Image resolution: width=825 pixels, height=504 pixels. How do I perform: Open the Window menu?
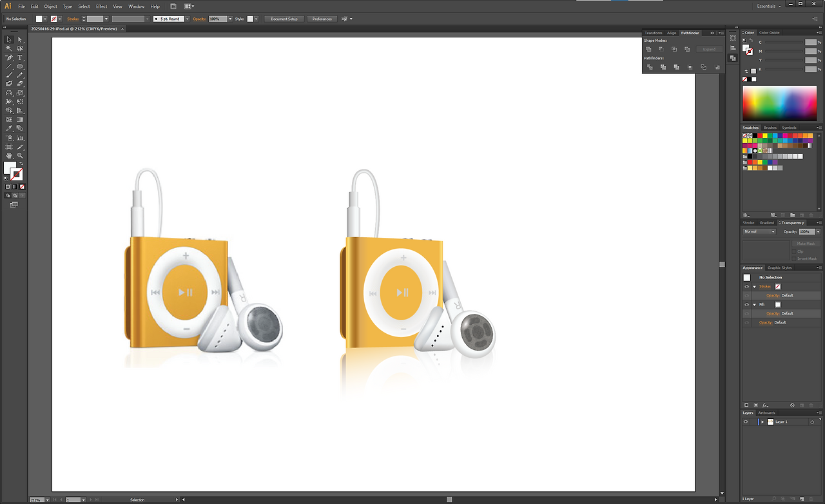[x=136, y=6]
